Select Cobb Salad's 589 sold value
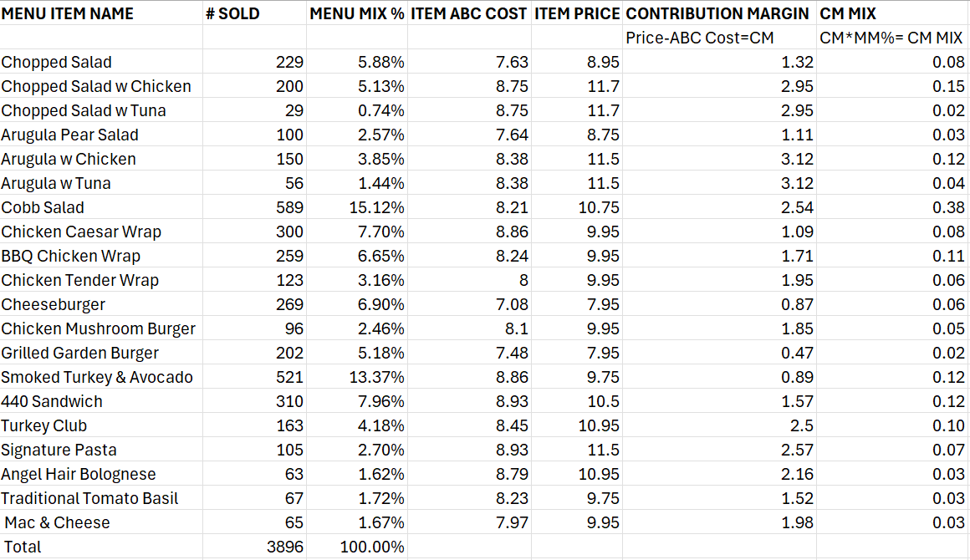The image size is (970, 560). 289,207
